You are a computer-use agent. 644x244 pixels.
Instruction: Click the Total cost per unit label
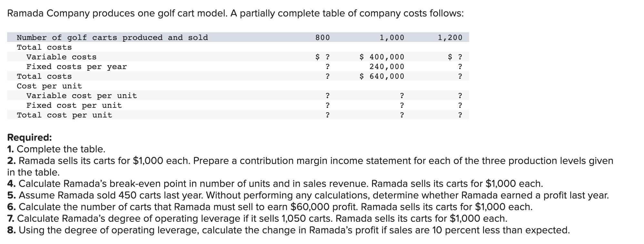coord(65,115)
